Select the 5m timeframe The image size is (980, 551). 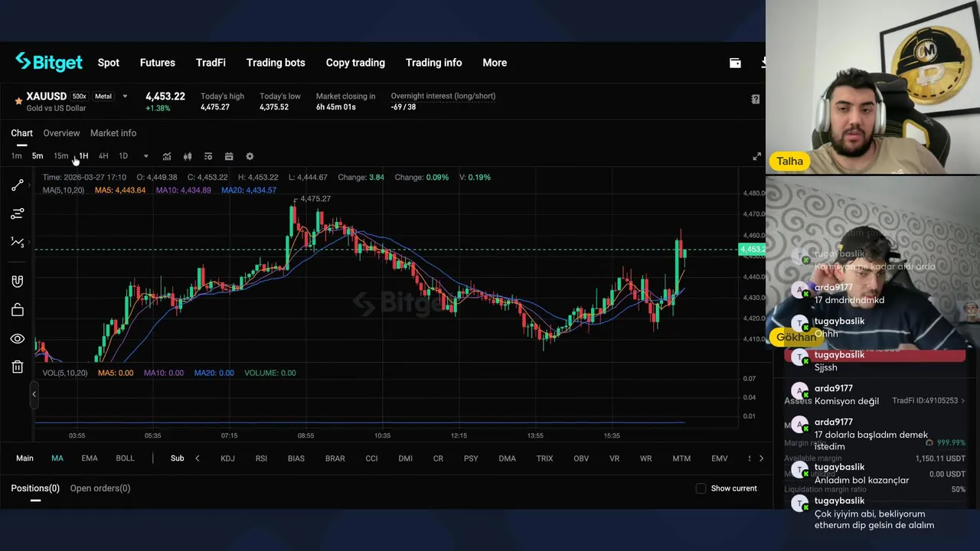pos(38,156)
